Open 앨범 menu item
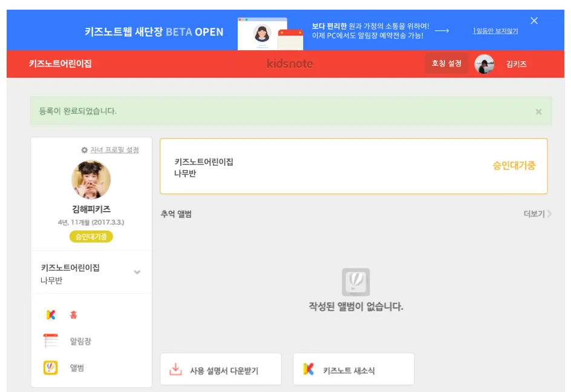This screenshot has width=571, height=392. [x=77, y=368]
